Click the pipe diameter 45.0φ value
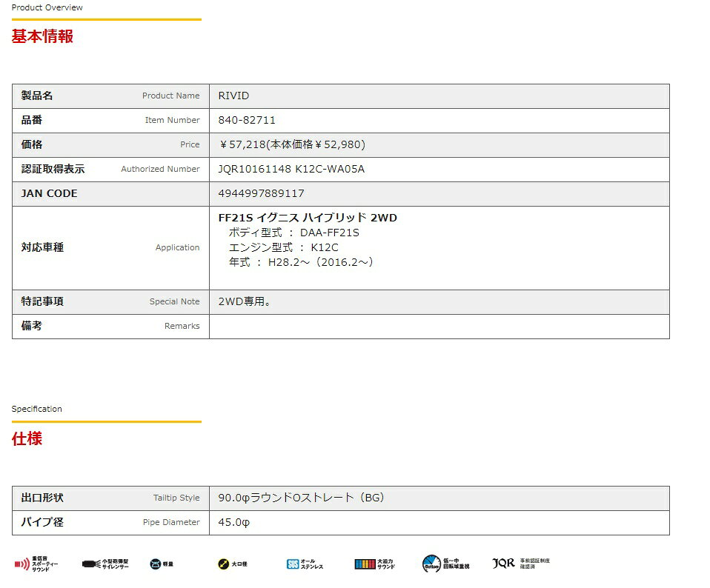The image size is (710, 588). [234, 522]
